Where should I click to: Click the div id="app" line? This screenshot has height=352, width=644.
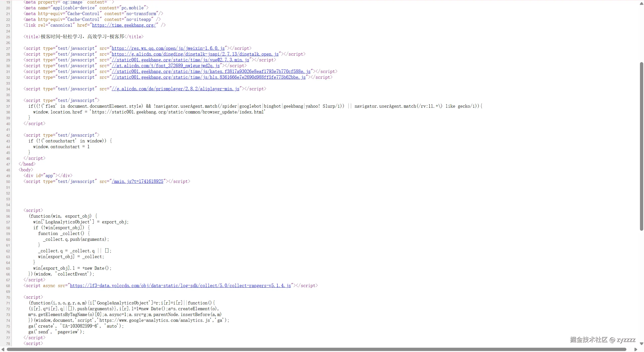coord(48,176)
